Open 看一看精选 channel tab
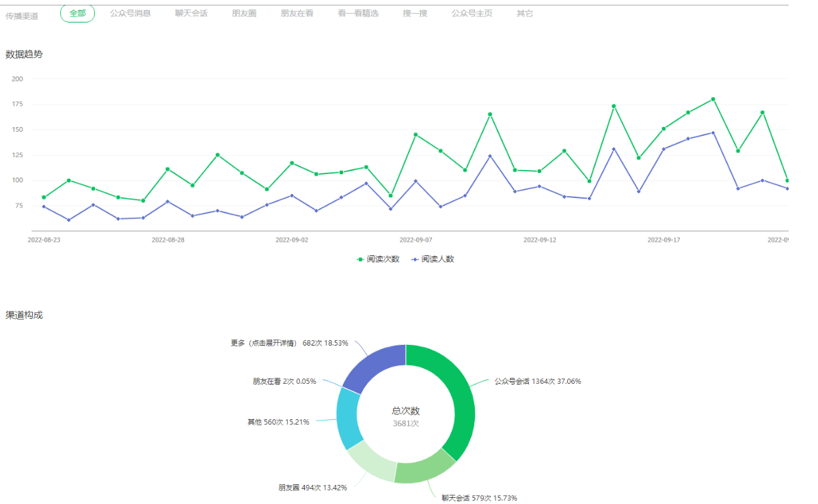Screen dimensions: 818x504 pos(357,13)
